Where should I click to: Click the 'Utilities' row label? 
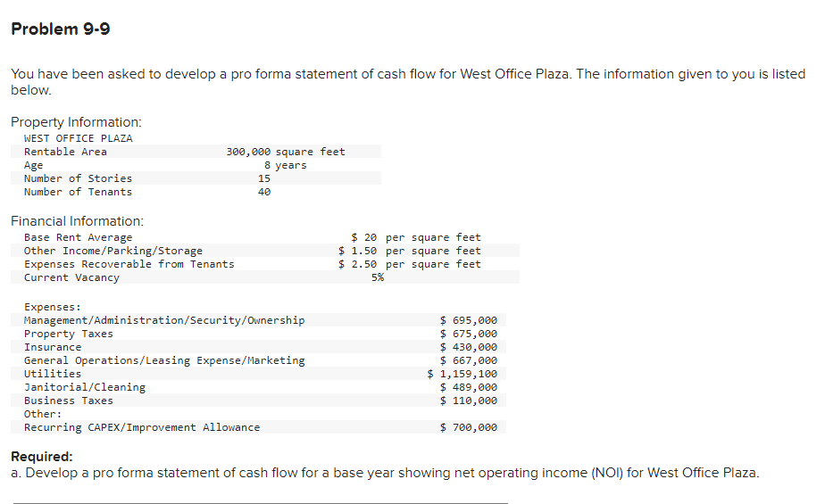[x=53, y=374]
